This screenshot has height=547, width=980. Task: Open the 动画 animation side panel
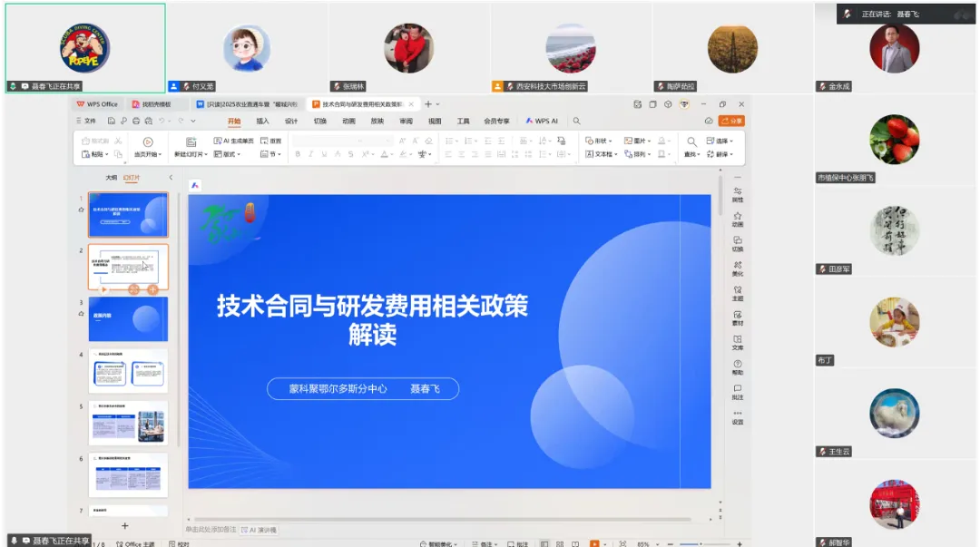point(738,220)
